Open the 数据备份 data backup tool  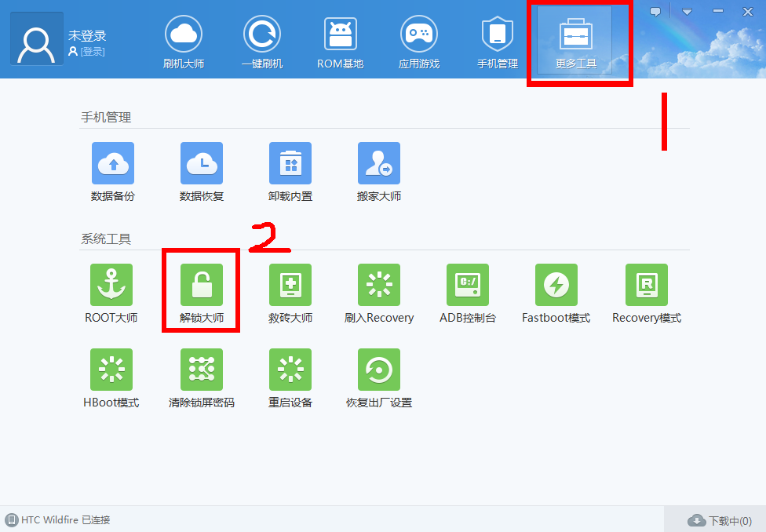pyautogui.click(x=112, y=163)
